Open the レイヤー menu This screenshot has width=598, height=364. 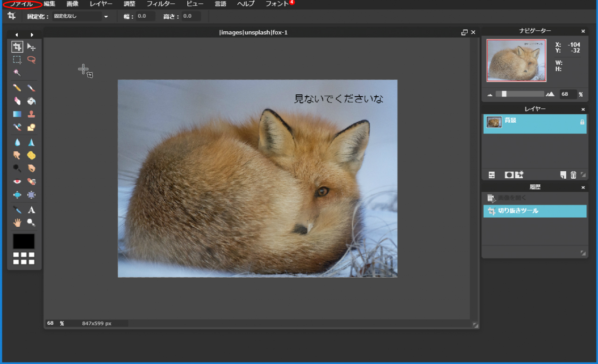(101, 4)
